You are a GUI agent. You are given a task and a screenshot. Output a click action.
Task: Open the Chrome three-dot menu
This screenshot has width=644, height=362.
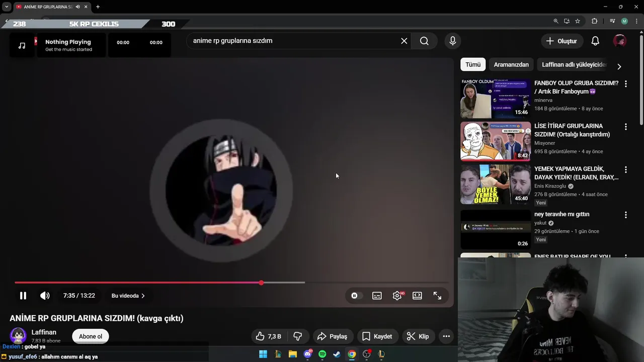(636, 21)
